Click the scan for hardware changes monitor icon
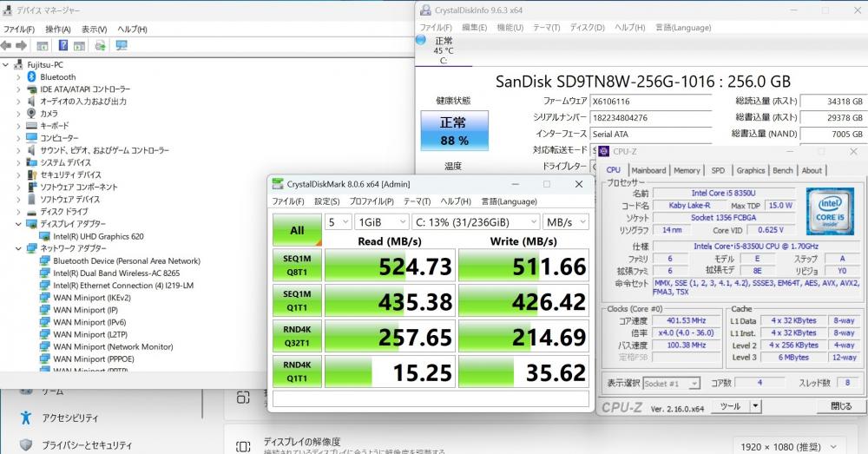Image resolution: width=868 pixels, height=454 pixels. [122, 45]
